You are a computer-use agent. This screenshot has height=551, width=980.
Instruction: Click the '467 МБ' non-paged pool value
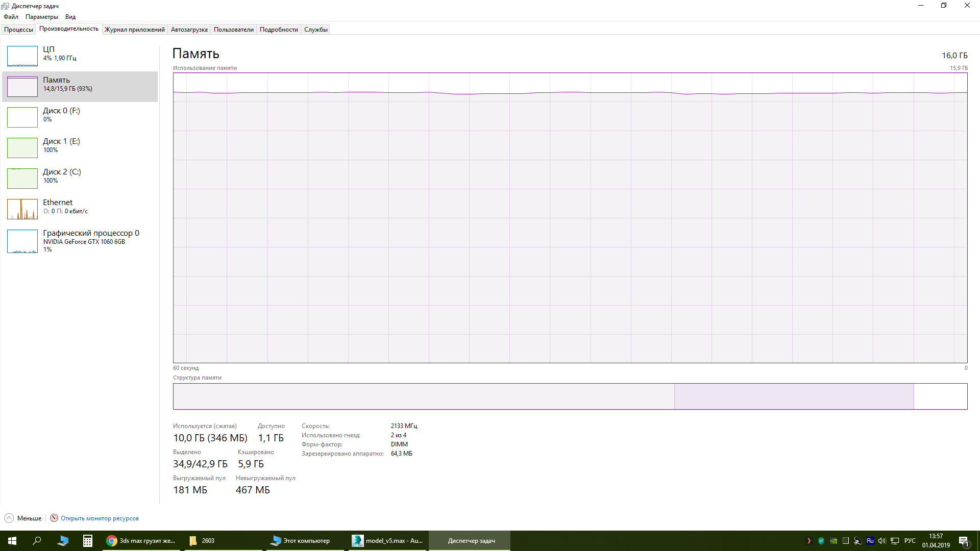pyautogui.click(x=253, y=490)
